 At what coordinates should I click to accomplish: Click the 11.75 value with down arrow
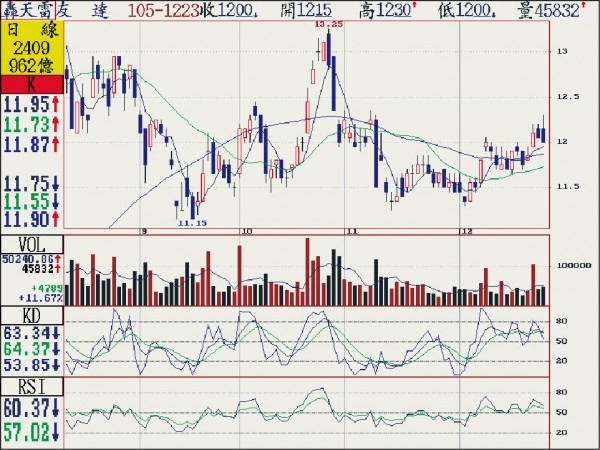click(x=32, y=183)
